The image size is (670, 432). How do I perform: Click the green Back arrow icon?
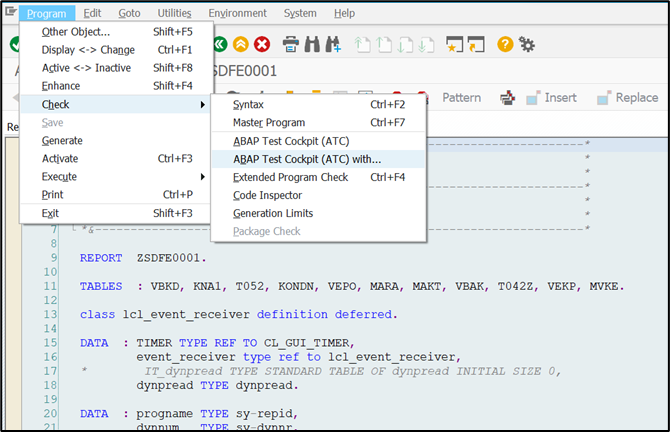(x=218, y=44)
